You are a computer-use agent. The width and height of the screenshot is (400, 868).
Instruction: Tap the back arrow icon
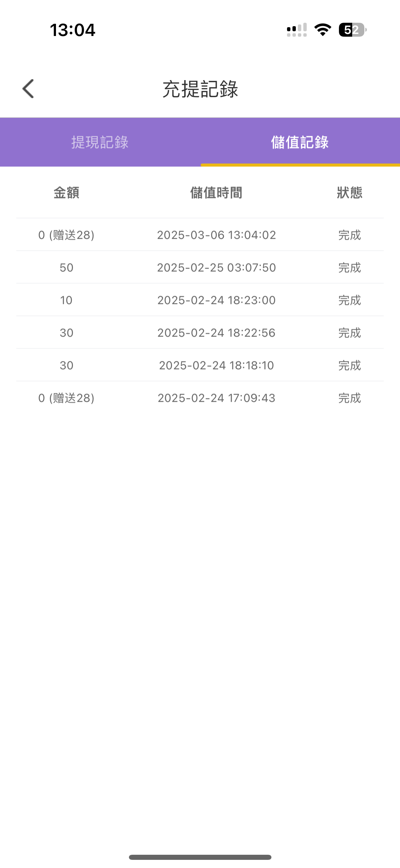pos(28,89)
